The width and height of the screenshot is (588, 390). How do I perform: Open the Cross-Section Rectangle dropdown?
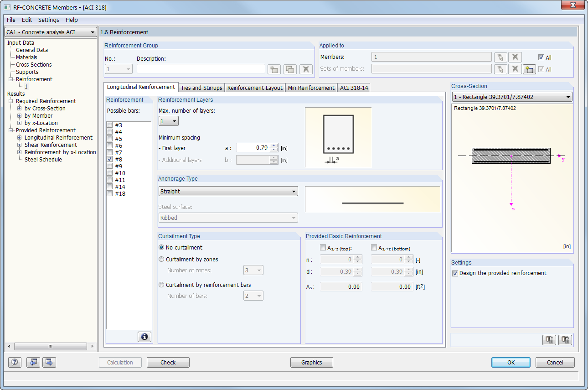click(512, 97)
